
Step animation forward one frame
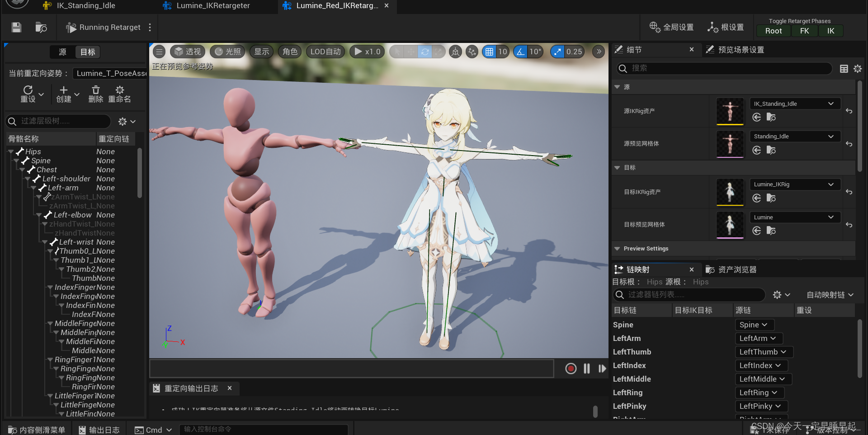[602, 369]
